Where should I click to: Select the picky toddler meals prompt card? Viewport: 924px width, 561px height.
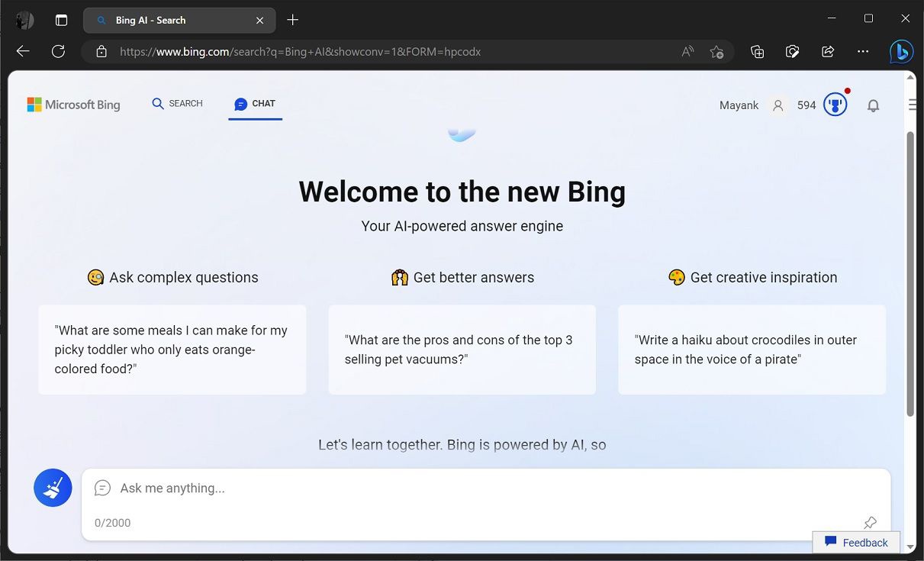coord(172,350)
